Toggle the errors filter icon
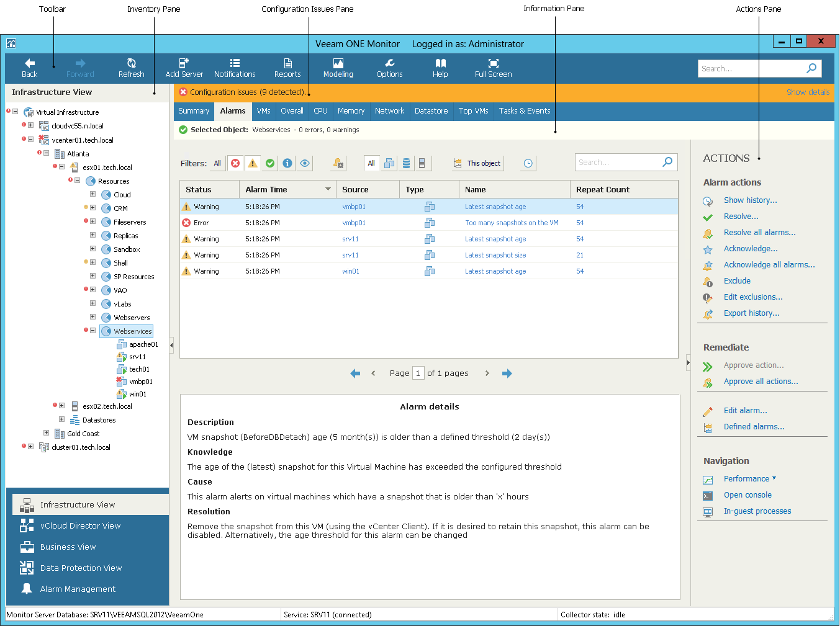 (235, 163)
